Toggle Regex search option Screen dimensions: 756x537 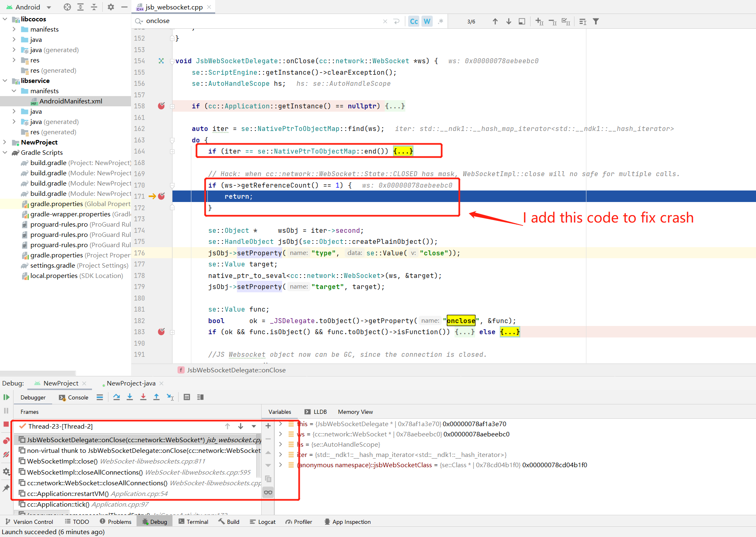pyautogui.click(x=441, y=21)
